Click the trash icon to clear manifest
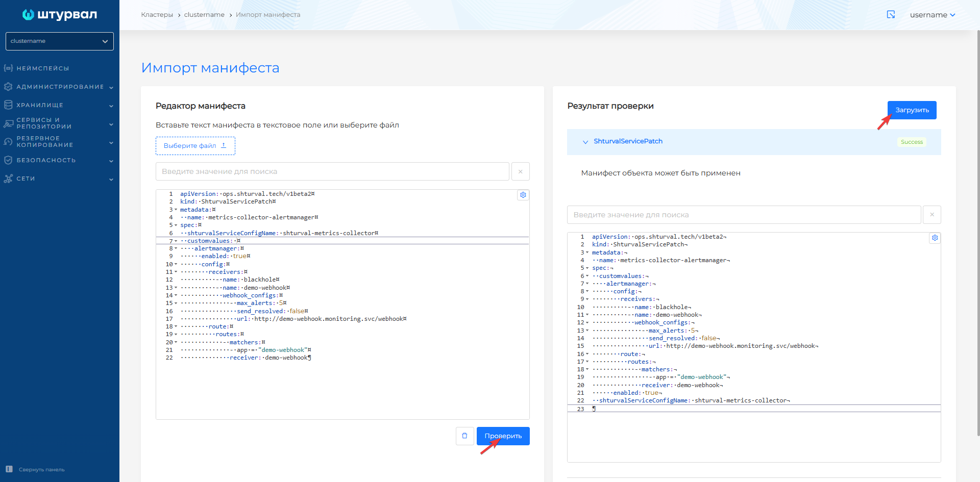 pyautogui.click(x=464, y=436)
